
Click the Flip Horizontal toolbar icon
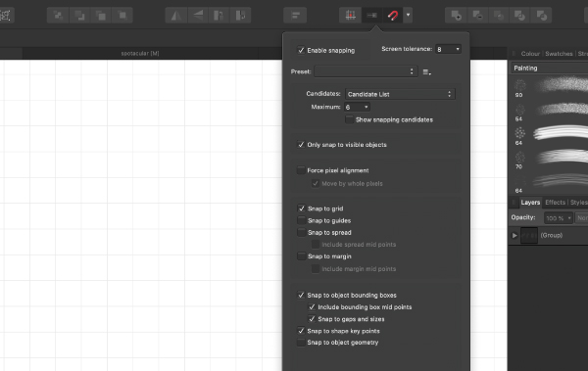click(x=175, y=16)
